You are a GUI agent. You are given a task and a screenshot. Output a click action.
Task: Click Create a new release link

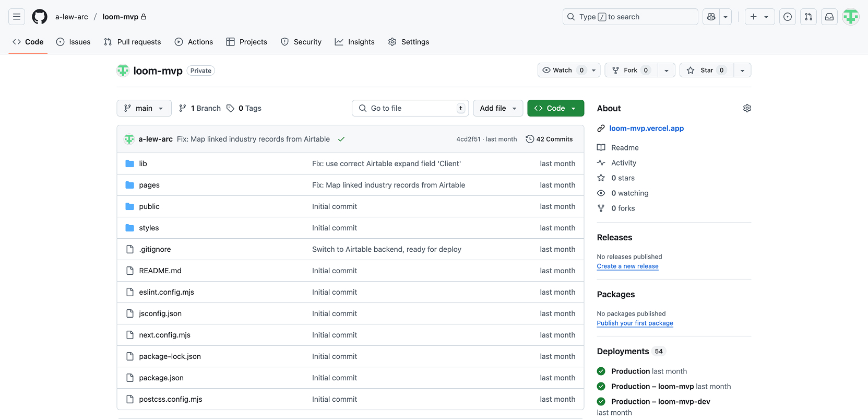[x=627, y=266]
